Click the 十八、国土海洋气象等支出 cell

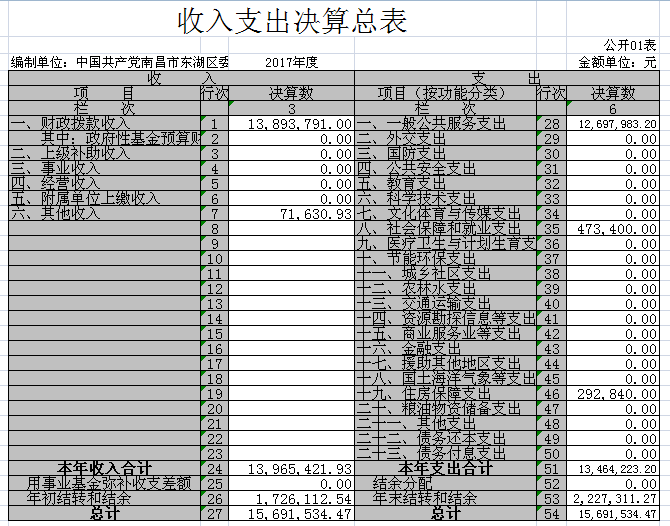[x=446, y=378]
